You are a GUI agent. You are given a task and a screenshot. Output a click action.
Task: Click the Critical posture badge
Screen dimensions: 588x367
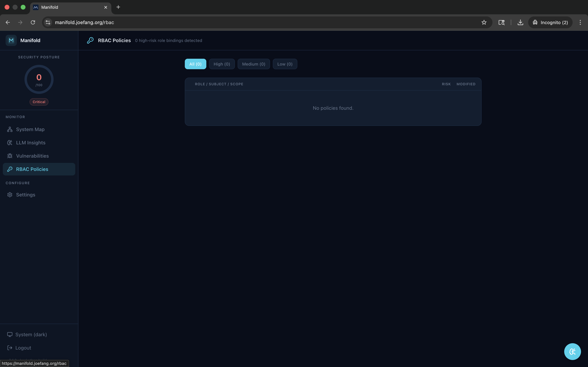coord(39,102)
